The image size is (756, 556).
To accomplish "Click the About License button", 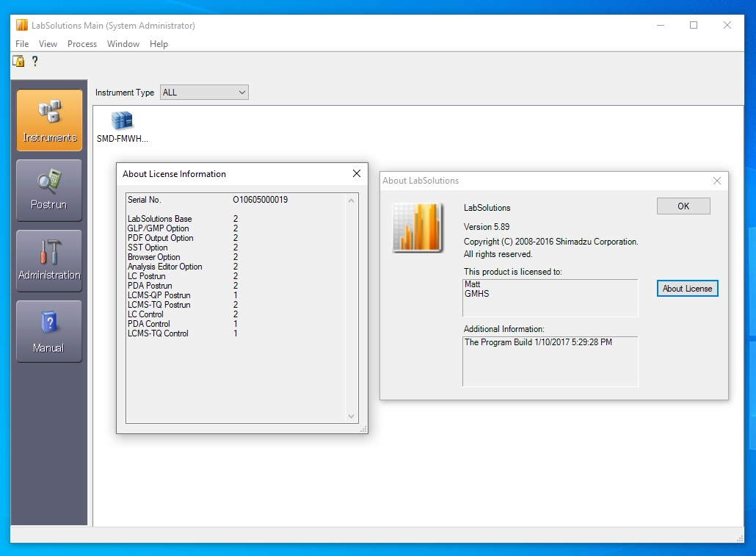I will click(687, 289).
